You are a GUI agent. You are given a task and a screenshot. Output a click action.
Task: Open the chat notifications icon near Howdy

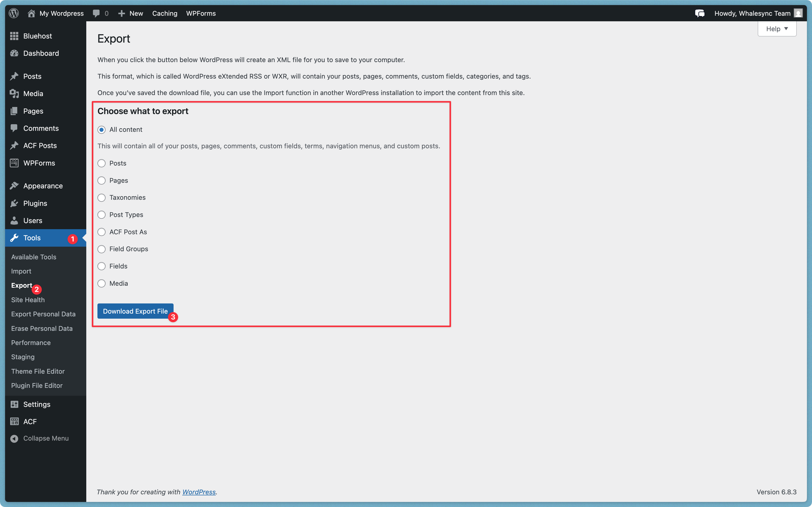700,13
